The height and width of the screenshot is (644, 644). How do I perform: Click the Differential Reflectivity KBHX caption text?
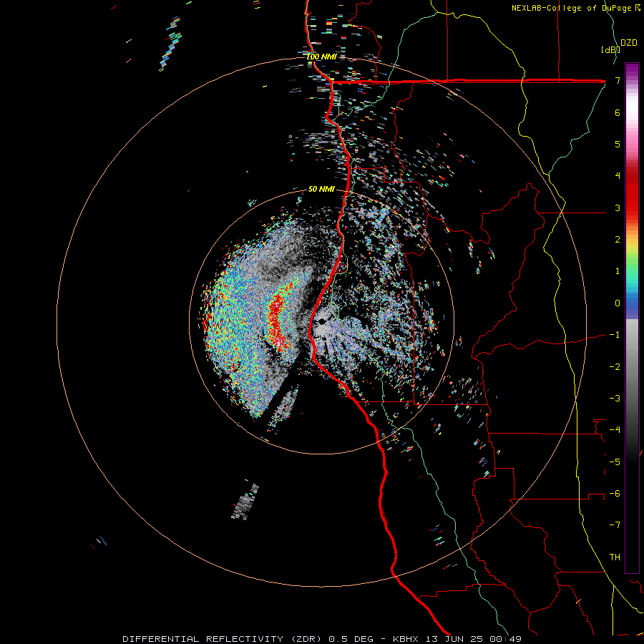(x=322, y=639)
